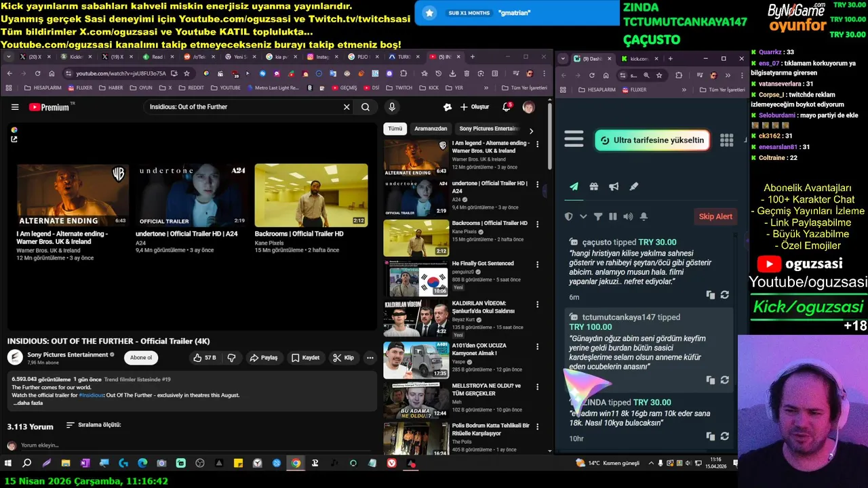This screenshot has width=868, height=488.
Task: Replay the tctumutcankaya147 tip alert
Action: pyautogui.click(x=725, y=380)
